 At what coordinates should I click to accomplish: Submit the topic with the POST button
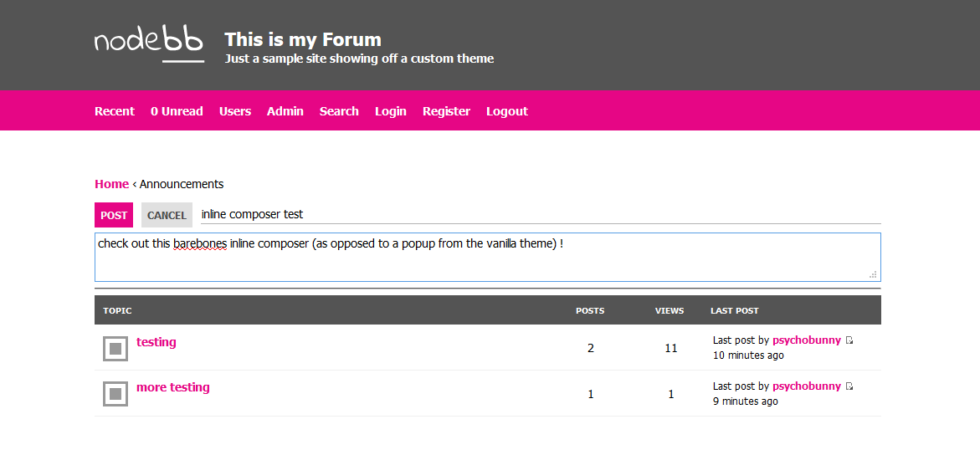tap(114, 215)
